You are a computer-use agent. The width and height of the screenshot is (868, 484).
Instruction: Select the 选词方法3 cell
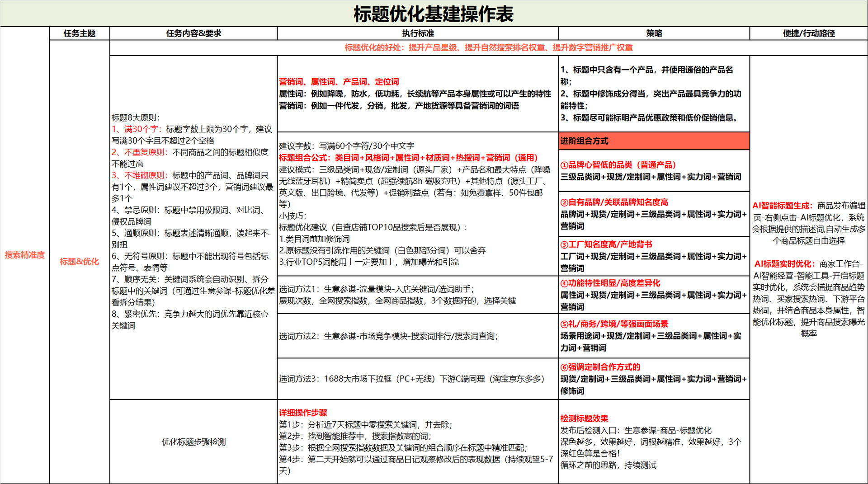click(418, 379)
